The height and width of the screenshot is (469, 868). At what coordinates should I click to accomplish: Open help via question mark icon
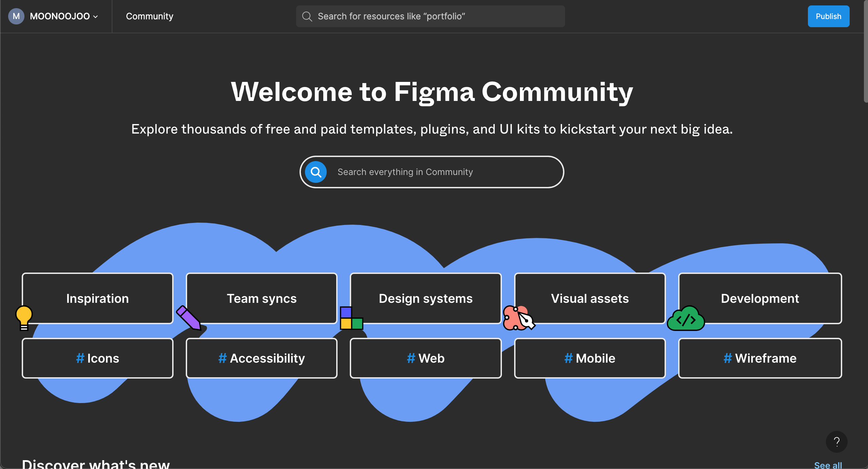pyautogui.click(x=836, y=441)
